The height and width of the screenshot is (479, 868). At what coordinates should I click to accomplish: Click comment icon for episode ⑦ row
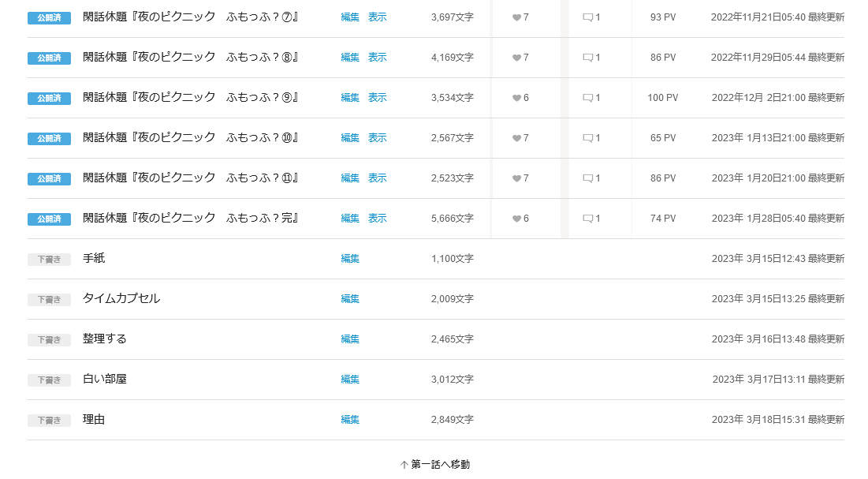[x=587, y=17]
